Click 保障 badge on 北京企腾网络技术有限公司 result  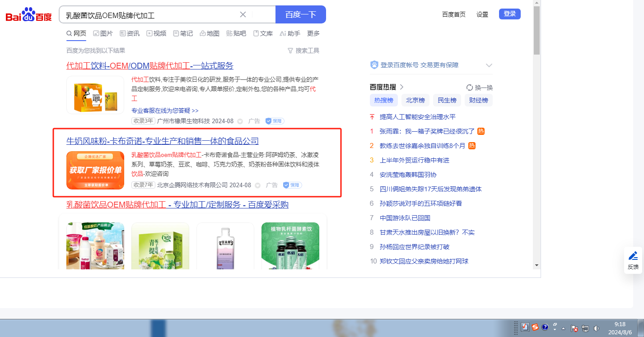point(292,185)
